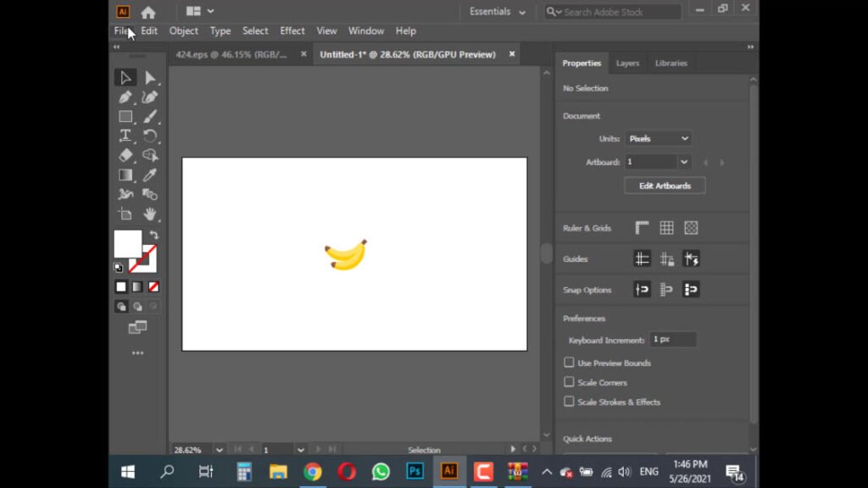The height and width of the screenshot is (488, 868).
Task: Close the 424.eps document tab
Action: [x=303, y=54]
